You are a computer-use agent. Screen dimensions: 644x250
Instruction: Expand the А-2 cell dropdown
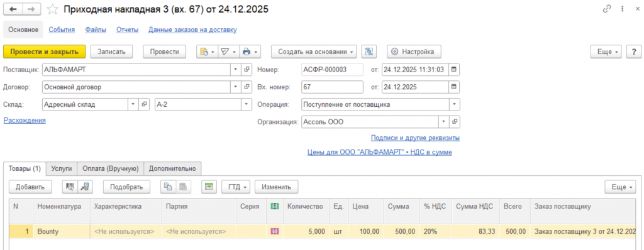click(247, 104)
